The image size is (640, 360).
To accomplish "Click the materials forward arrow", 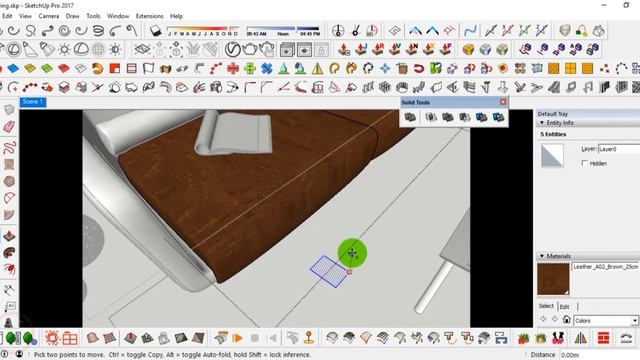I will coord(554,319).
